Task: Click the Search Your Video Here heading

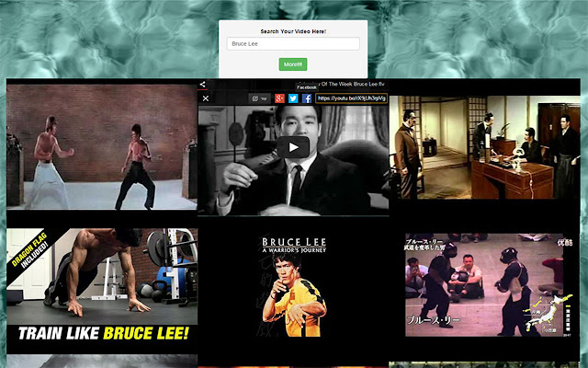Action: [x=293, y=30]
